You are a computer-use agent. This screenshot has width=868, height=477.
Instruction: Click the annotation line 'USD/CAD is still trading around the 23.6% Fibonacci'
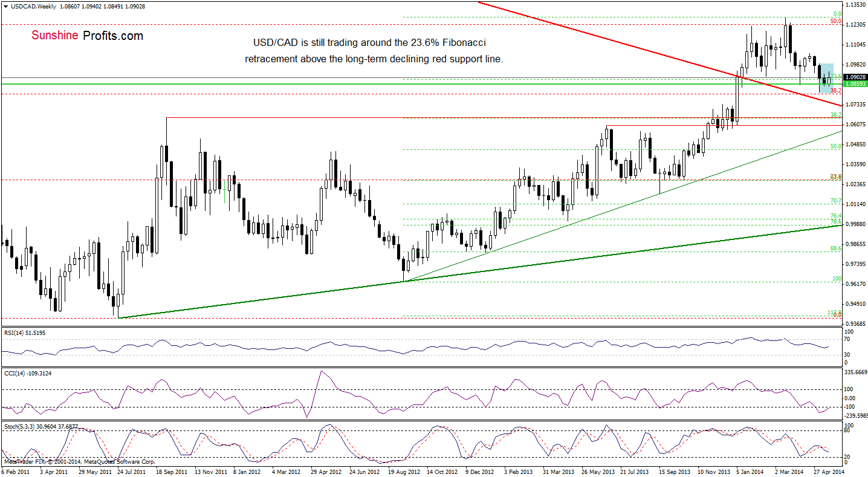(x=369, y=44)
